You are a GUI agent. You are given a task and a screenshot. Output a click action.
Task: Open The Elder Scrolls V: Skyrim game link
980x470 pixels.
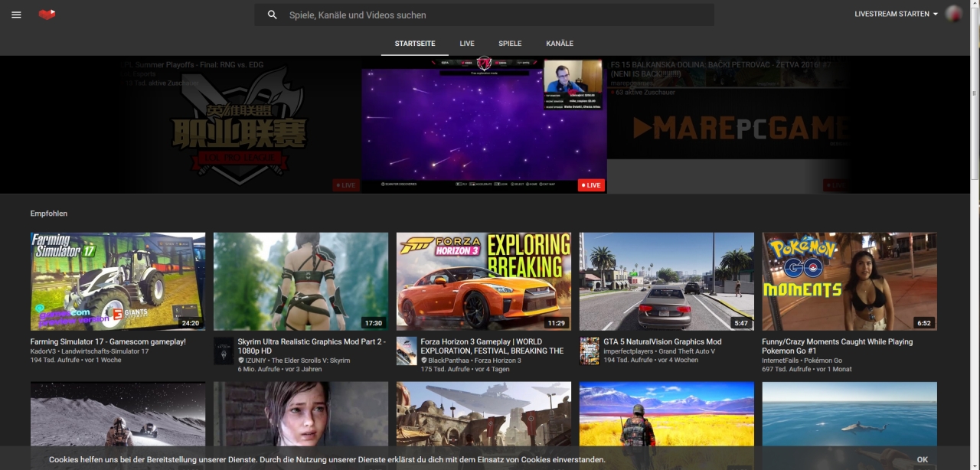(311, 360)
